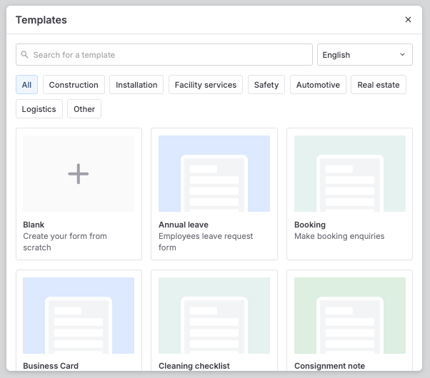Filter templates by Construction
This screenshot has height=378, width=430.
[x=74, y=85]
